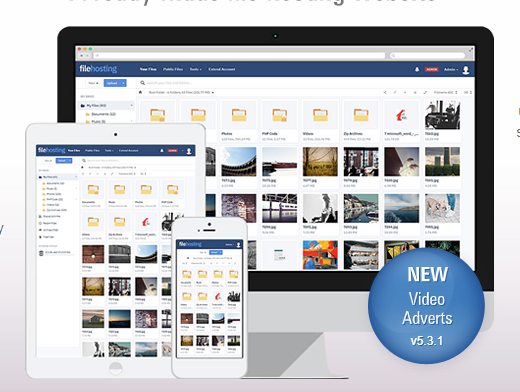Click the notification bell in desktop header
Viewport: 520px width, 392px height.
(417, 69)
